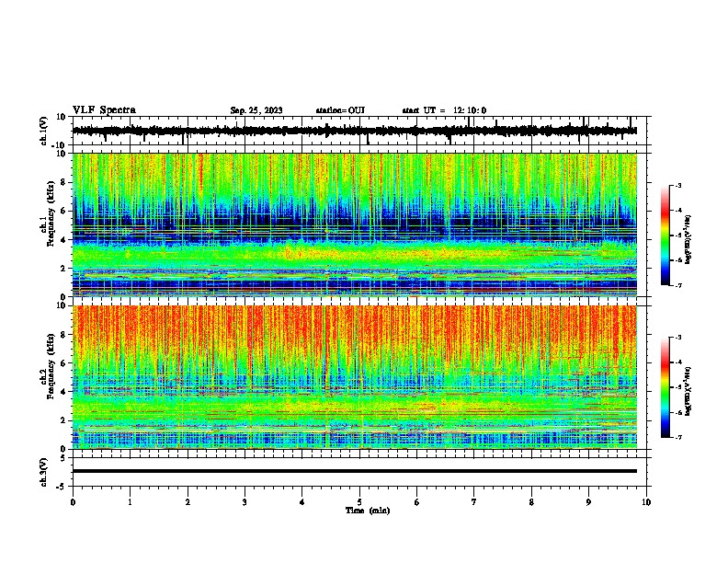Select the date "Sep. 25, 2023"

pyautogui.click(x=256, y=110)
